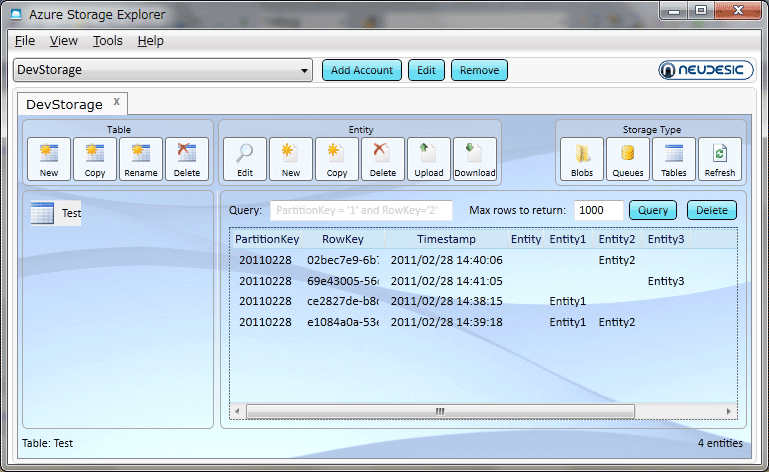This screenshot has height=472, width=769.
Task: Click the Edit account button
Action: pyautogui.click(x=426, y=70)
